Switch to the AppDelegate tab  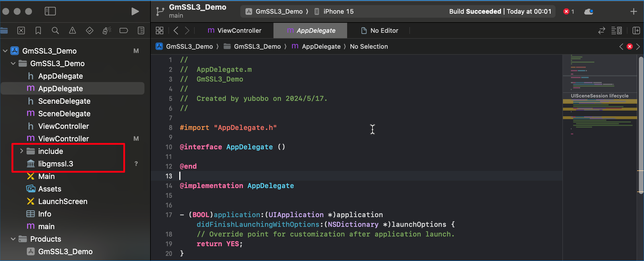tap(311, 30)
